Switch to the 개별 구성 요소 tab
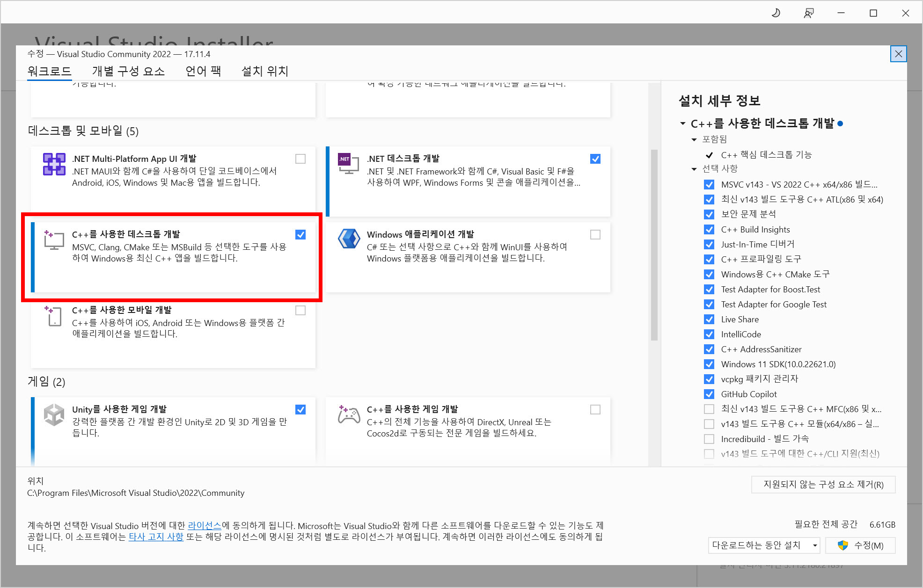 128,71
